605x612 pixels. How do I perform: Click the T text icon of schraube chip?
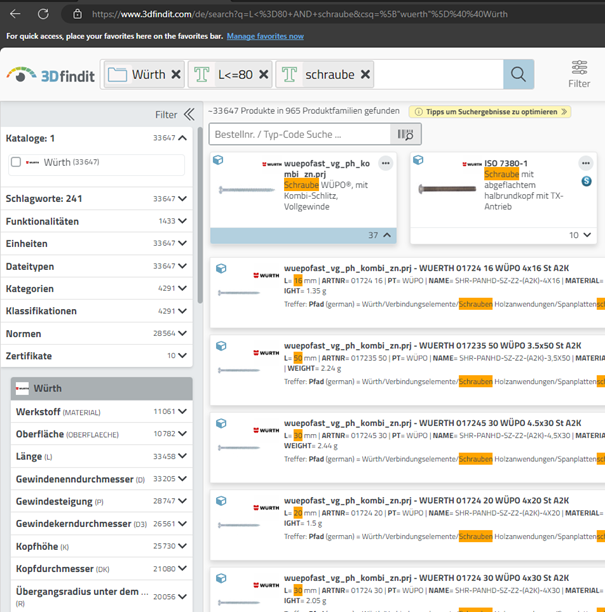point(289,74)
